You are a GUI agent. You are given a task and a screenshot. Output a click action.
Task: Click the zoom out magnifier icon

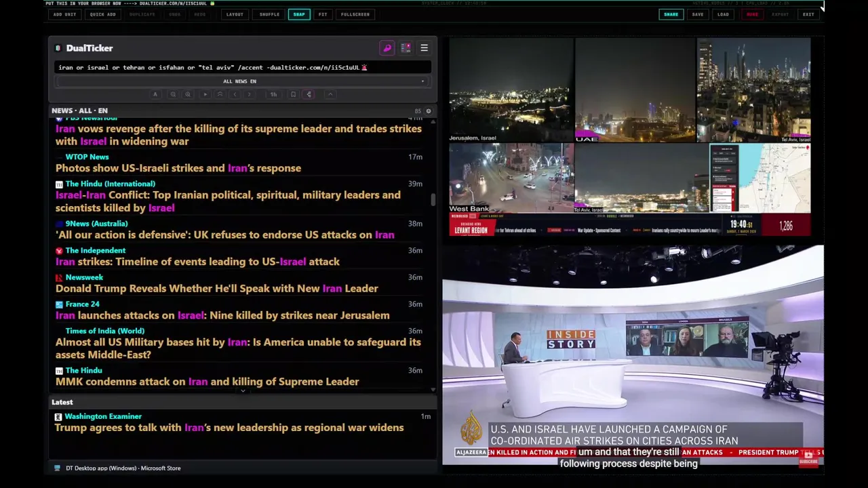point(173,94)
